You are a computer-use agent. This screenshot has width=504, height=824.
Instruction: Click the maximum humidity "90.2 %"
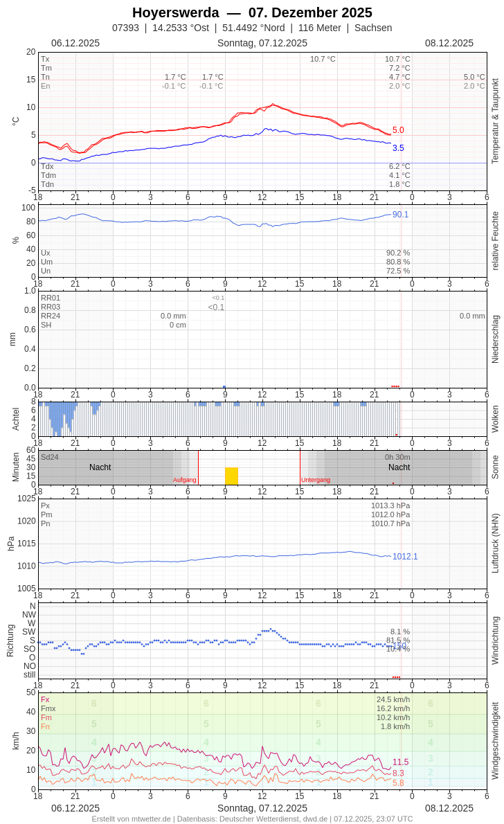pos(398,253)
